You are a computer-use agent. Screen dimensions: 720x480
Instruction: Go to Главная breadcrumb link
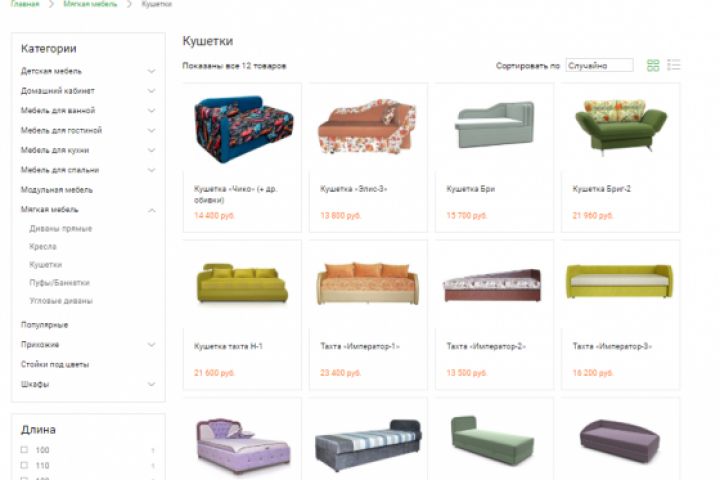click(25, 4)
